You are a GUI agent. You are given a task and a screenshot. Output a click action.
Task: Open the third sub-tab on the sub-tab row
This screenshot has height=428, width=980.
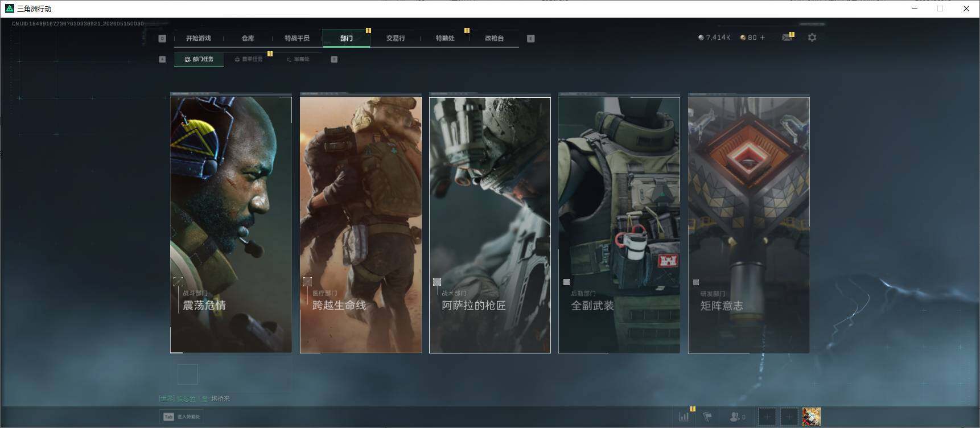point(298,59)
